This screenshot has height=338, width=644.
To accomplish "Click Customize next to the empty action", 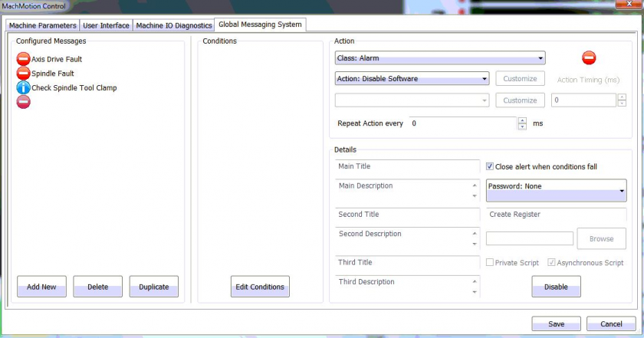I will [x=520, y=100].
